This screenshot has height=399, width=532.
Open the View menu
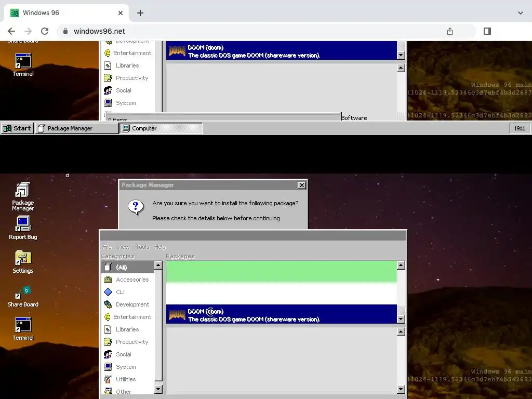click(x=123, y=247)
